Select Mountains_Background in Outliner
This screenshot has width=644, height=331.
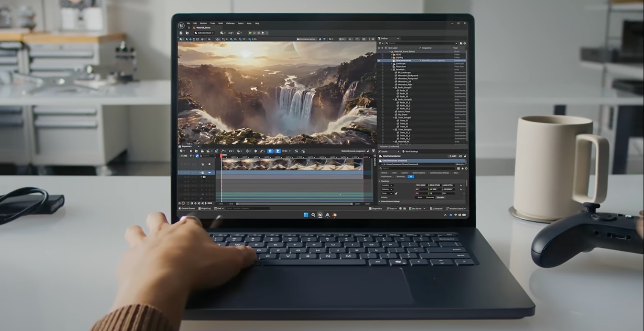(408, 76)
